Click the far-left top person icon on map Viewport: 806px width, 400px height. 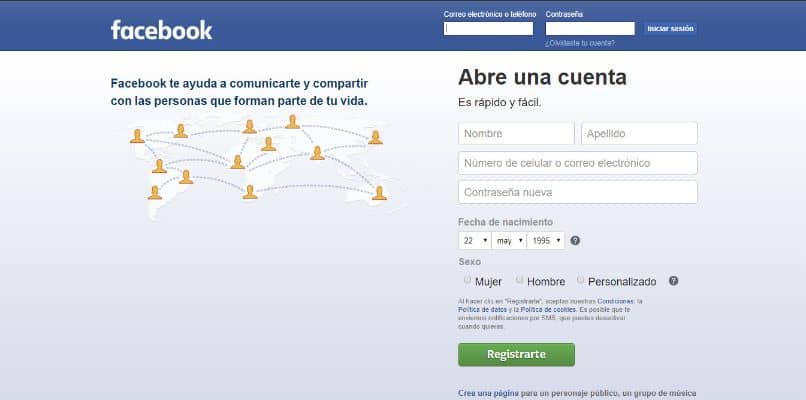tap(137, 136)
